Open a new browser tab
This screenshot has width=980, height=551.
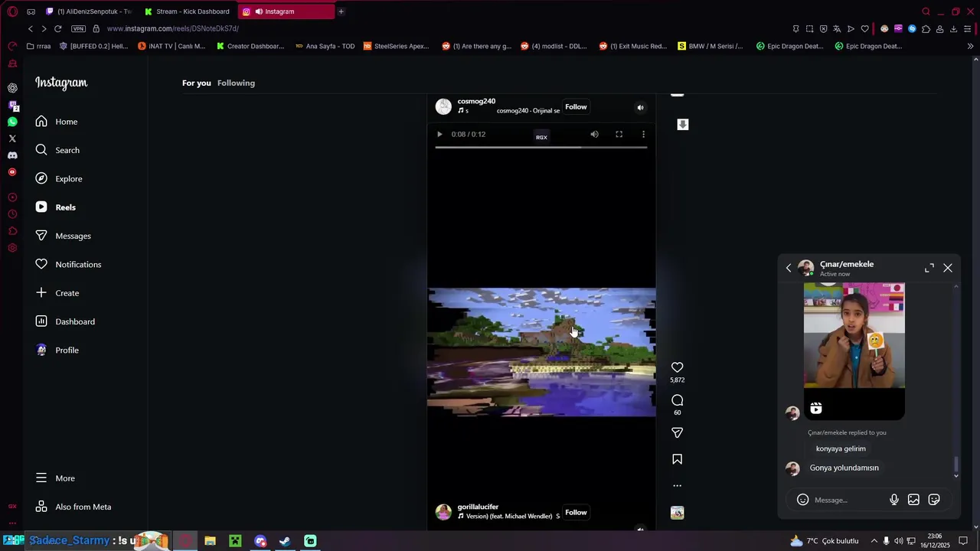[x=341, y=11]
